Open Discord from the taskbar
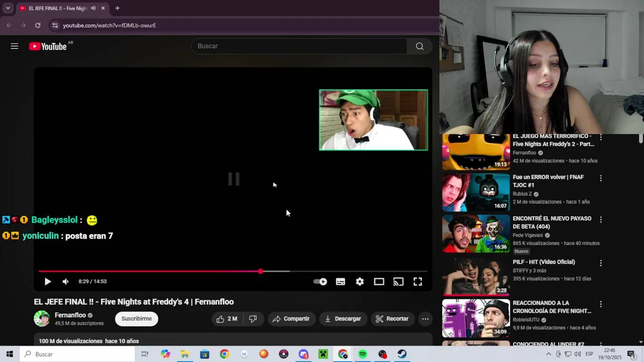644x362 pixels. 303,354
